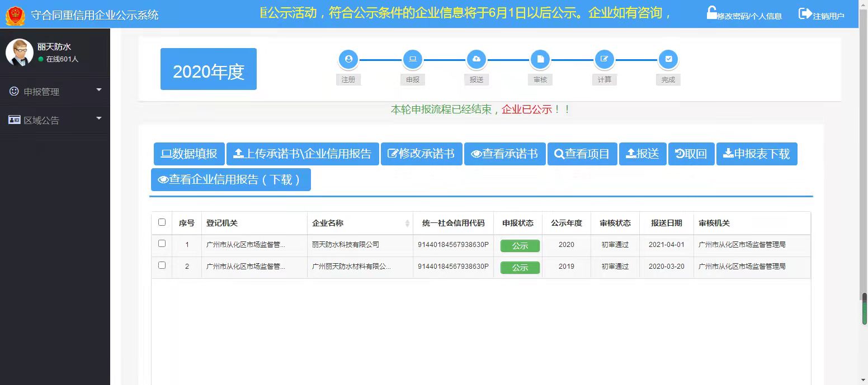This screenshot has width=868, height=385.
Task: Click the 丽天防水 user avatar
Action: click(x=20, y=53)
